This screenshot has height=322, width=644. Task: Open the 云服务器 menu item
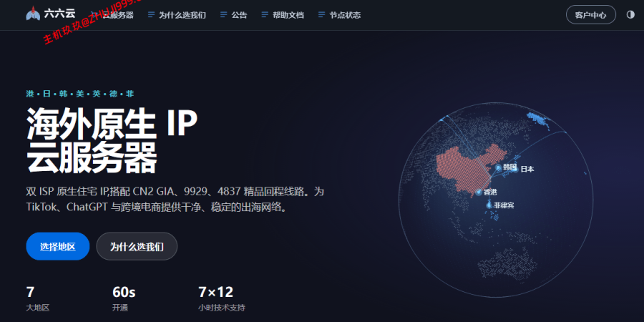point(117,15)
